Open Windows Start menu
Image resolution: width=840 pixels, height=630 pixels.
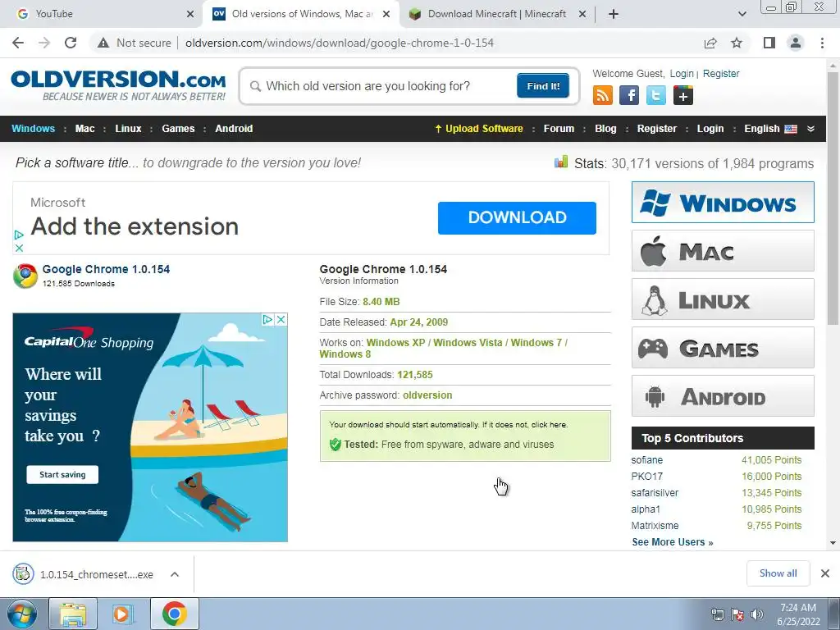click(22, 614)
